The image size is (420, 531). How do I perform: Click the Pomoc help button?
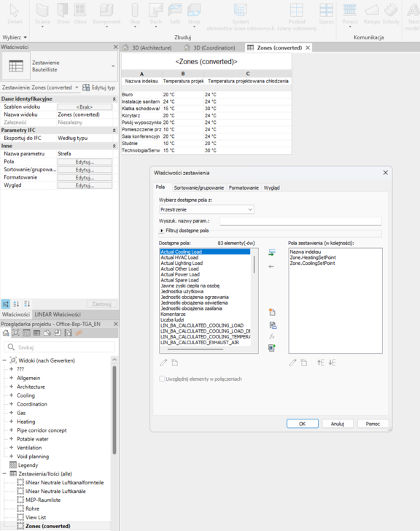click(373, 424)
